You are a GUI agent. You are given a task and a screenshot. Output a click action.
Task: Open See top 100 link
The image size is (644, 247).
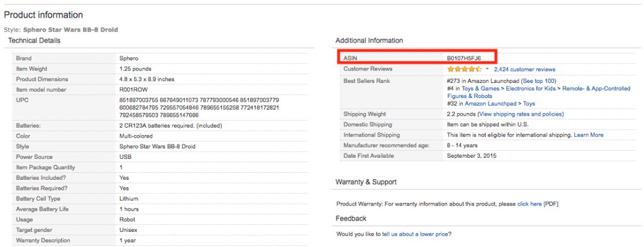point(538,81)
